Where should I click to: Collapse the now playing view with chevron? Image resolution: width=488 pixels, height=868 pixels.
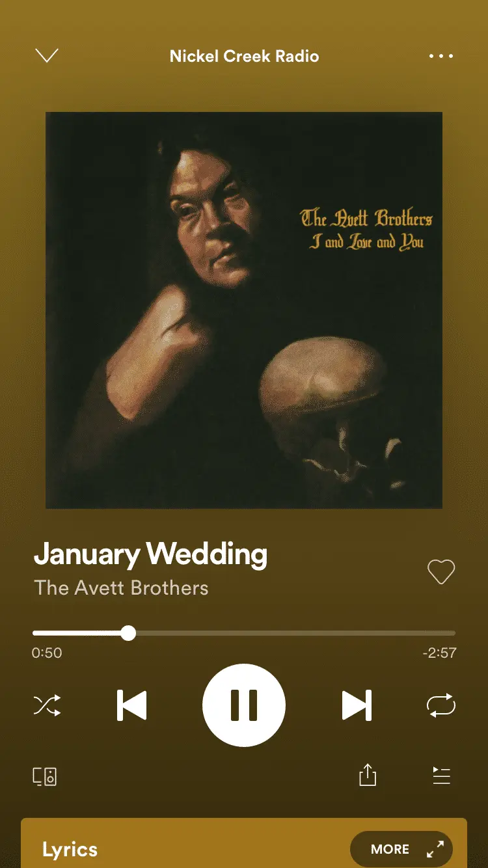tap(47, 55)
